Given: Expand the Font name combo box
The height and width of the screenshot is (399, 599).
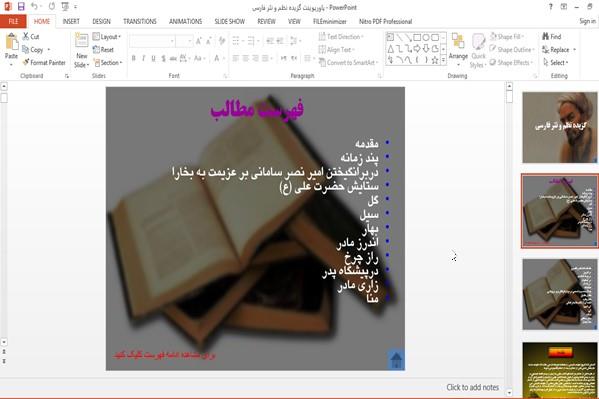Looking at the screenshot, I should tap(172, 41).
